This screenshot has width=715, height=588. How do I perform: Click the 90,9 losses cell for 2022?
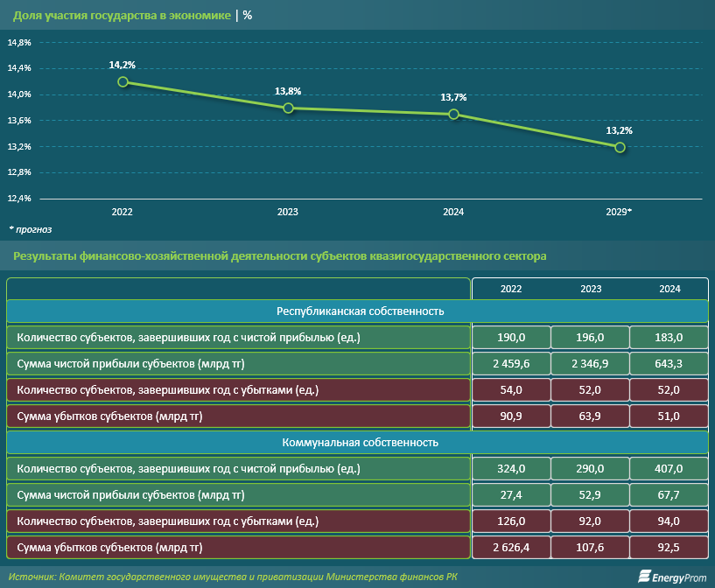coord(511,416)
